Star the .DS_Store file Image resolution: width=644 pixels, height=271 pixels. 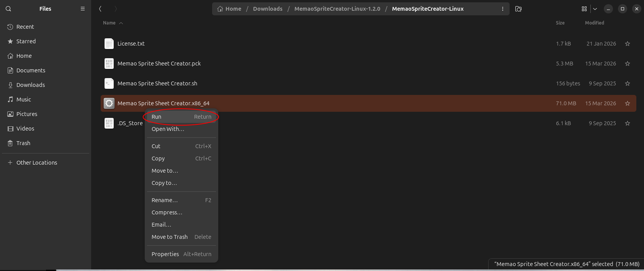click(x=628, y=123)
